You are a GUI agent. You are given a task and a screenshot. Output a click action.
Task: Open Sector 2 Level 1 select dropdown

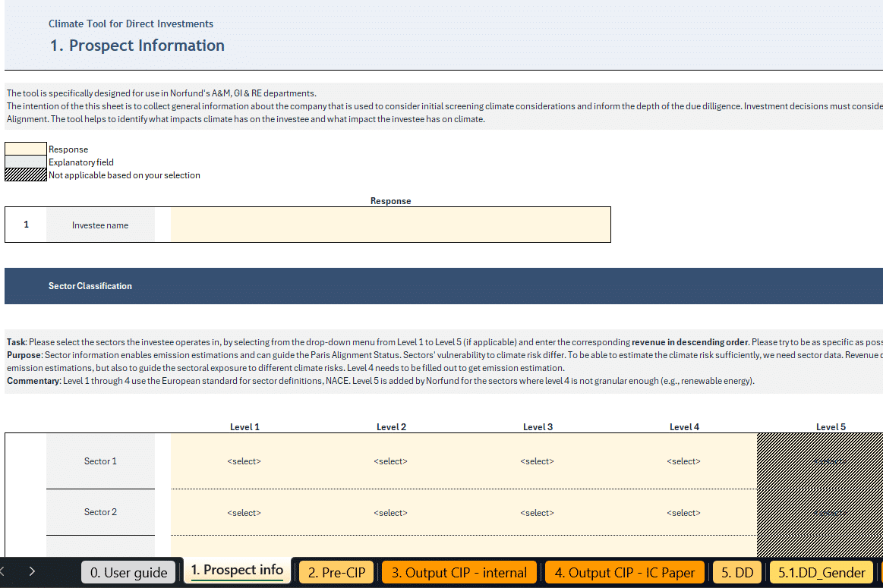click(x=244, y=513)
